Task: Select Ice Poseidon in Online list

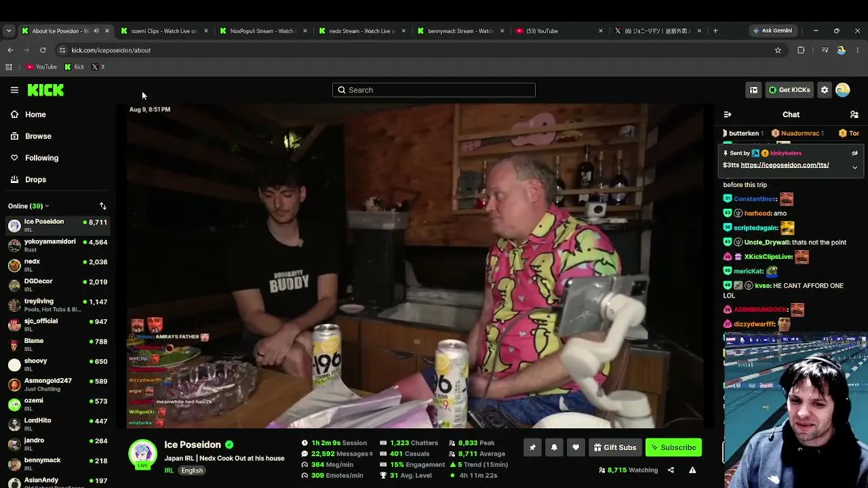Action: (x=58, y=226)
